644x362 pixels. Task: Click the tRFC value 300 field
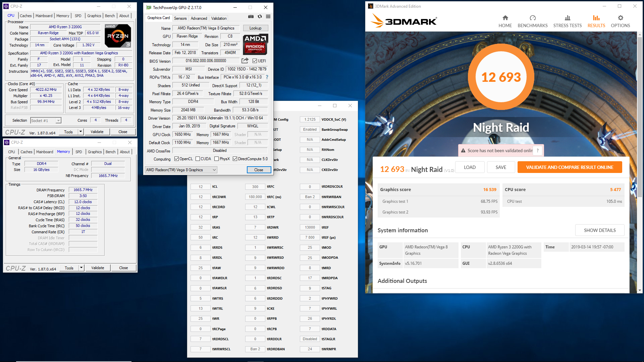255,187
